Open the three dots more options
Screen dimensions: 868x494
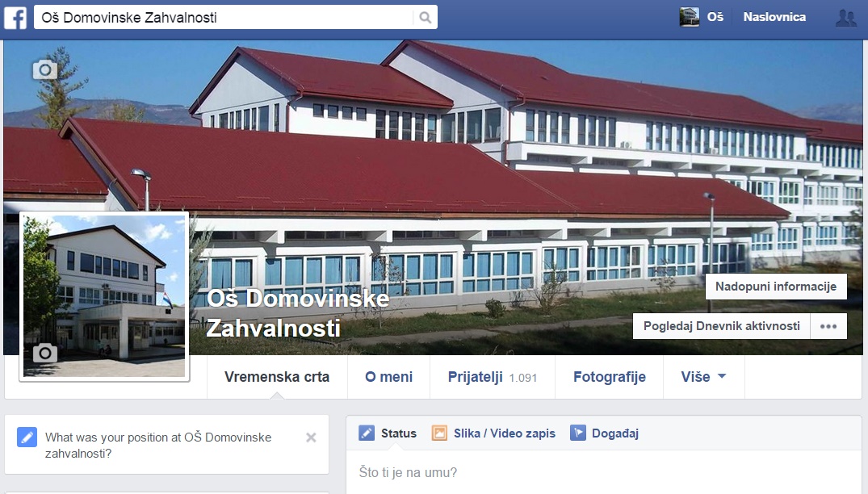click(828, 326)
